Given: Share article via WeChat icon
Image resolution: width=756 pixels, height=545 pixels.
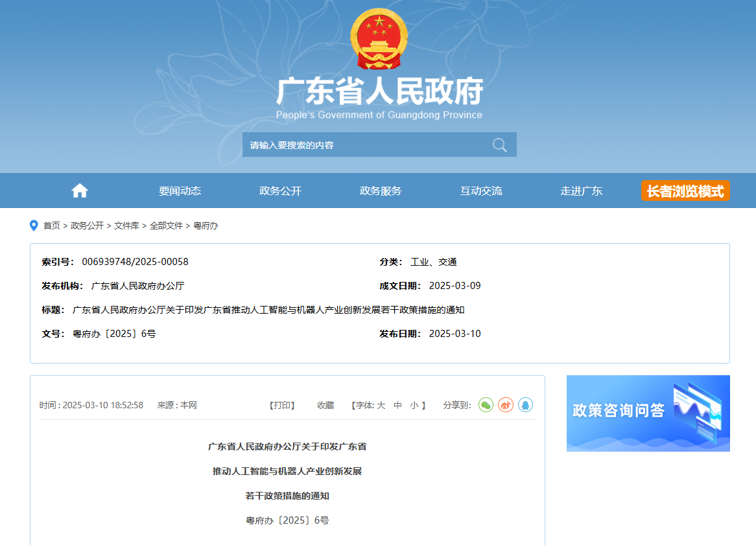Looking at the screenshot, I should [486, 405].
